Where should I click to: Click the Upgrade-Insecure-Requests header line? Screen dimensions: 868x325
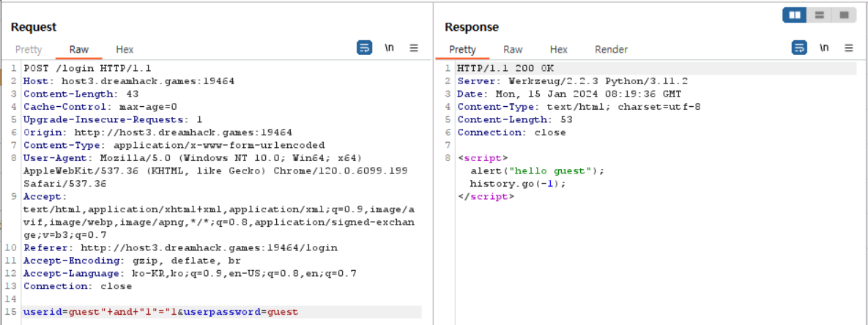113,119
